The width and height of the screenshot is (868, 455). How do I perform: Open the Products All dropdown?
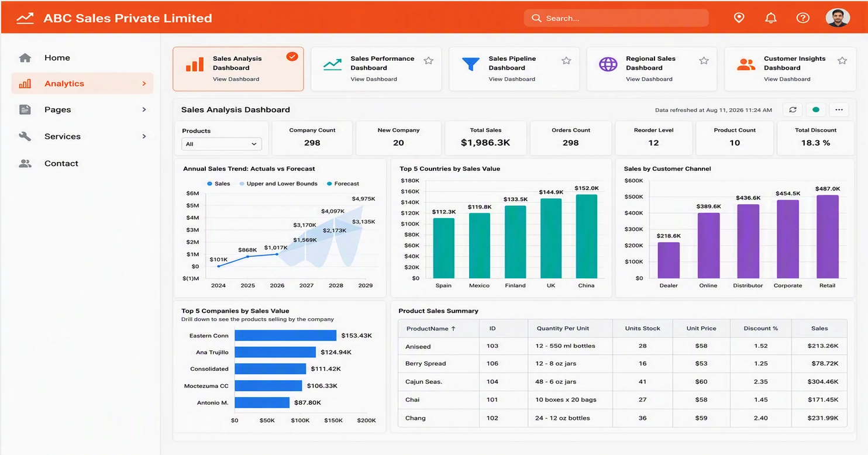pyautogui.click(x=222, y=144)
